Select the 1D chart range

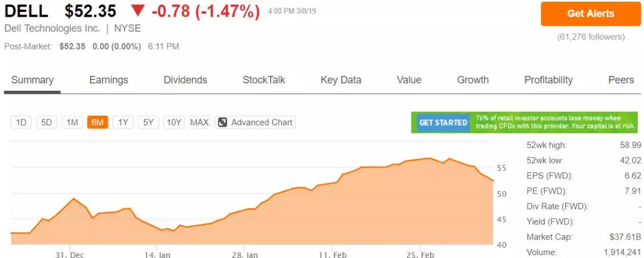coord(21,122)
